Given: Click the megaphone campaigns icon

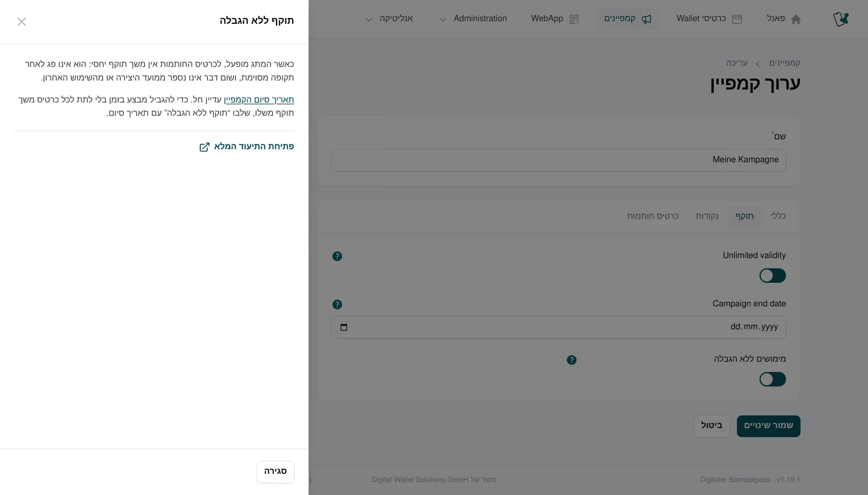Looking at the screenshot, I should pyautogui.click(x=647, y=19).
